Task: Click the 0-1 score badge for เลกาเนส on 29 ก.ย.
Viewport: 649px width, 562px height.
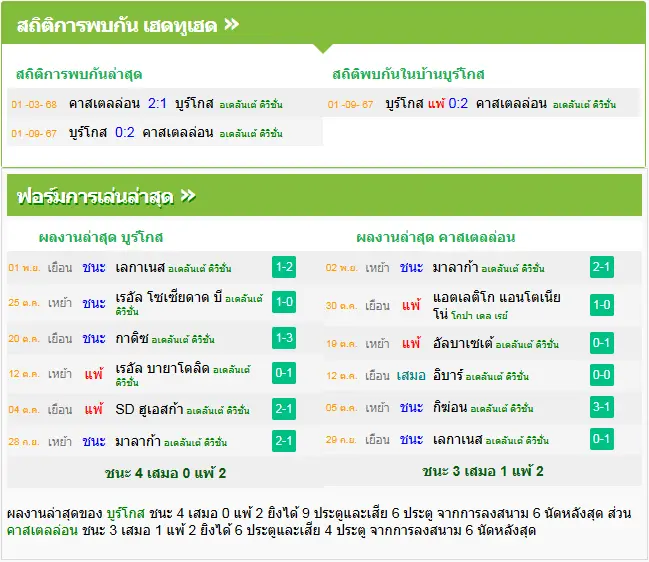Action: point(601,439)
